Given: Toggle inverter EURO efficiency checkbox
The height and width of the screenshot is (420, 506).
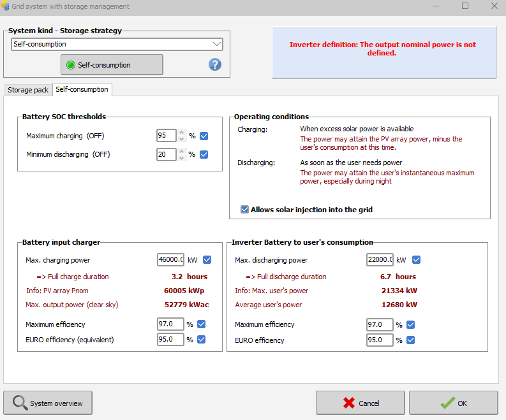Looking at the screenshot, I should click(x=410, y=340).
